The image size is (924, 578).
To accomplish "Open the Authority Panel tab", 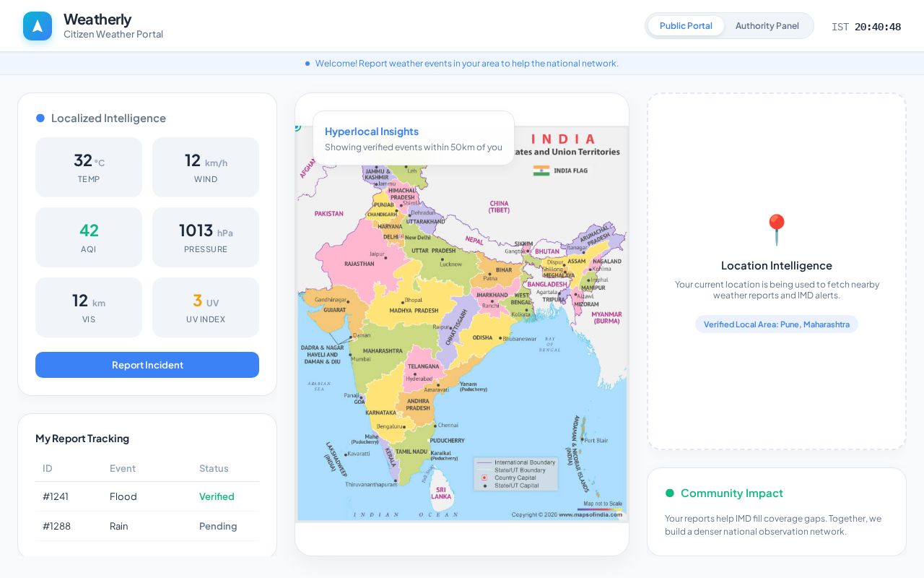I will pyautogui.click(x=767, y=26).
